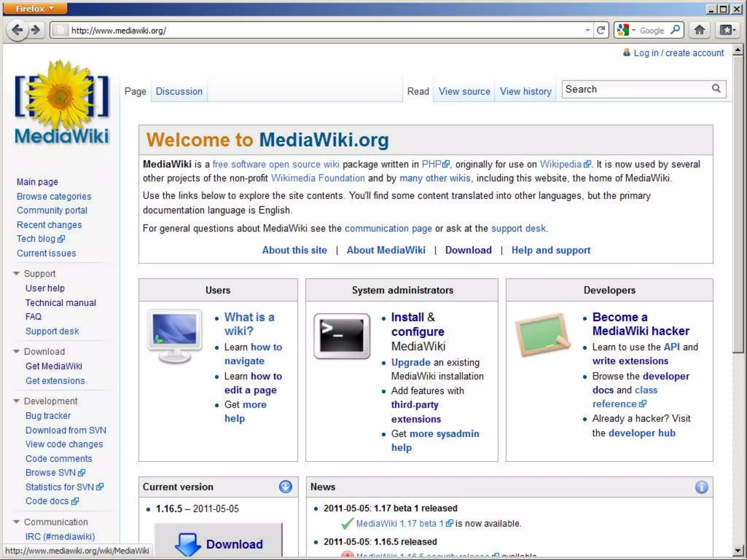The height and width of the screenshot is (560, 747).
Task: Click the developer hub link
Action: pyautogui.click(x=642, y=433)
